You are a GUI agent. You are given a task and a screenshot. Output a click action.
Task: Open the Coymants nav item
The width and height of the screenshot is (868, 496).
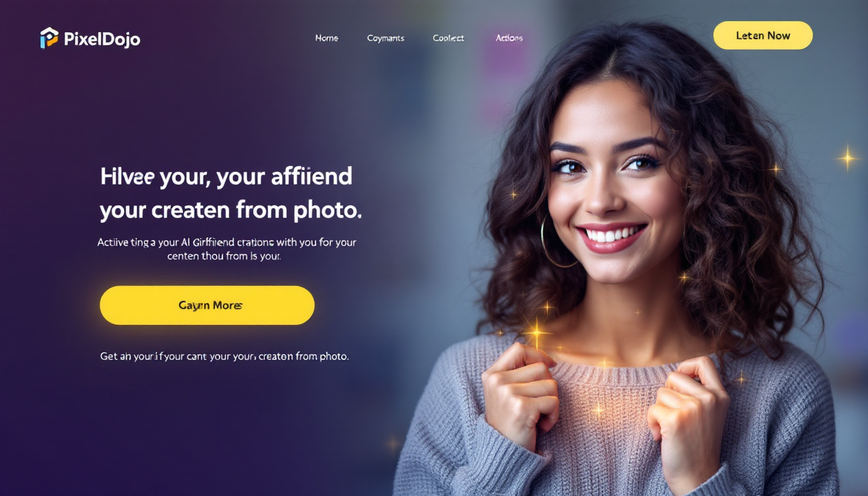tap(386, 38)
